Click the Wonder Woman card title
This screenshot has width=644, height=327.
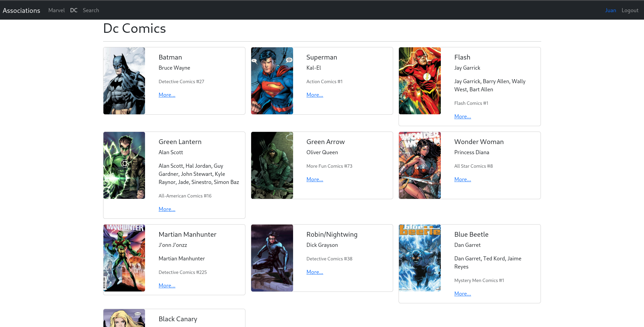(x=479, y=142)
